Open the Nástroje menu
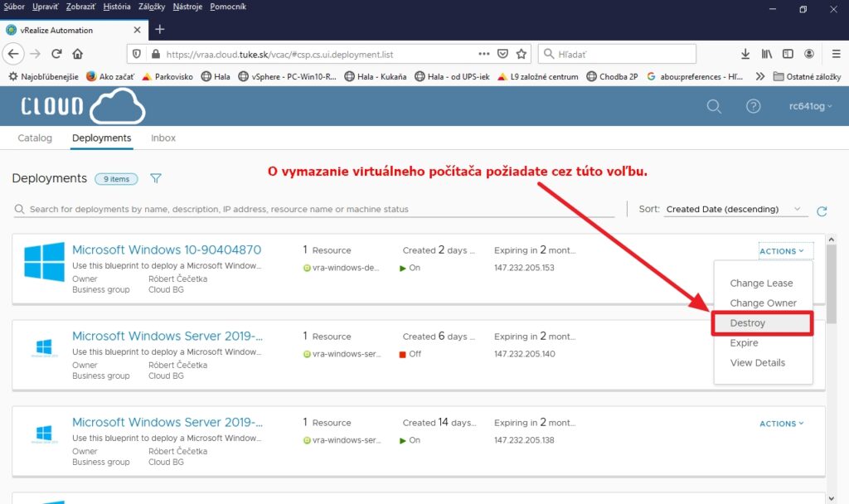849x504 pixels. coord(187,7)
